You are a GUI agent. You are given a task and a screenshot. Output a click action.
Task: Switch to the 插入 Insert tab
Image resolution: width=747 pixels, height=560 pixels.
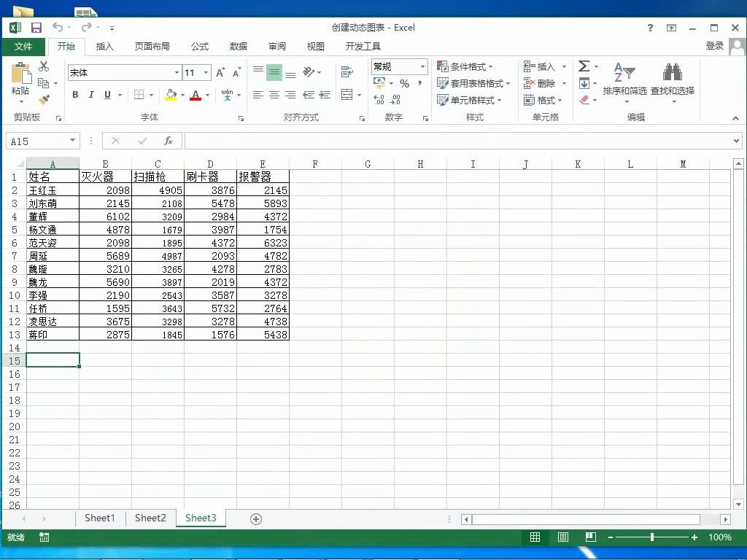tap(104, 46)
